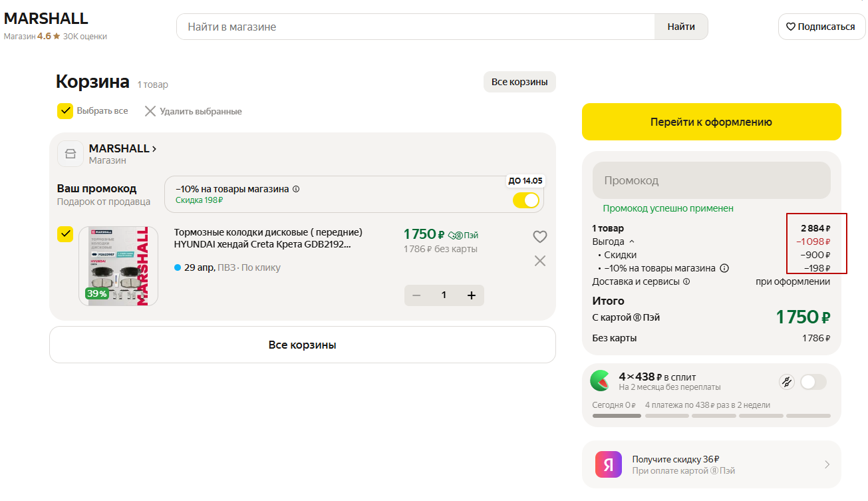Click the ДО 14.05 expiry label
This screenshot has width=868, height=501.
click(x=525, y=180)
